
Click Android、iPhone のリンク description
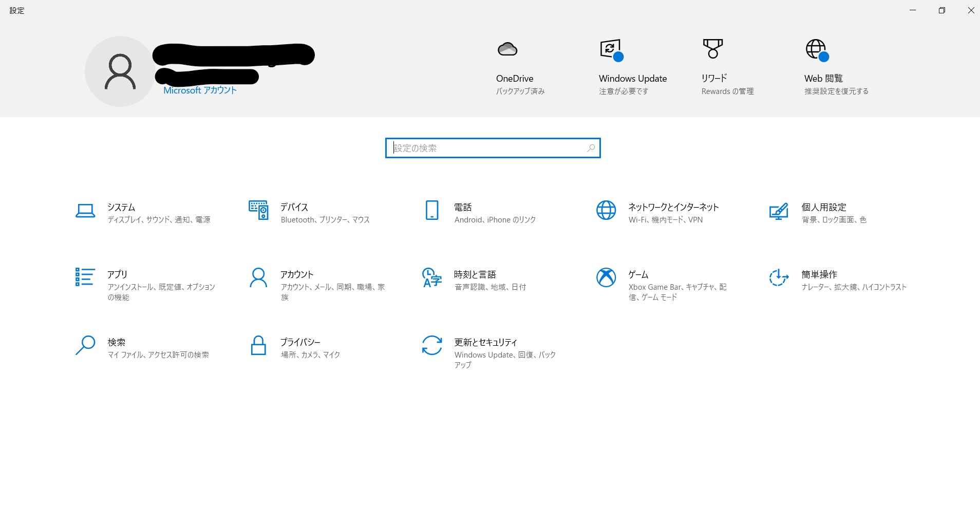coord(495,220)
